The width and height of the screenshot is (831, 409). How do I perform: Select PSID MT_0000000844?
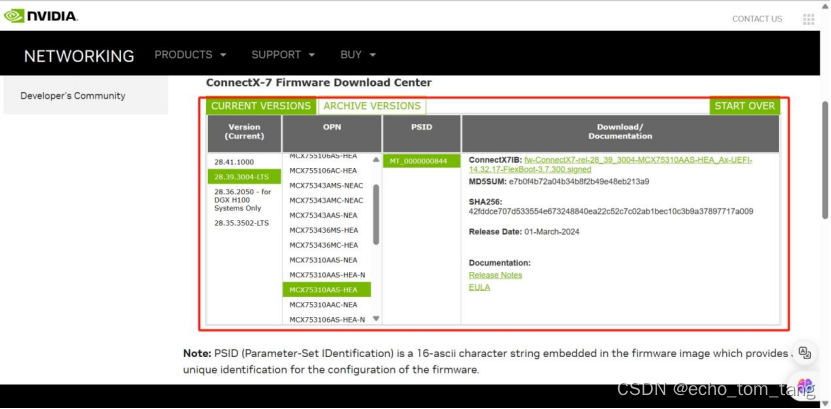point(422,161)
